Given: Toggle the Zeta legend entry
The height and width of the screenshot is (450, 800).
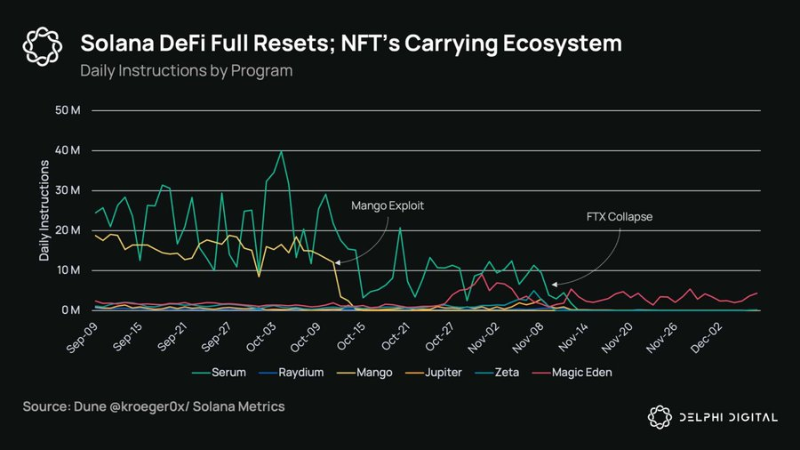Looking at the screenshot, I should tap(497, 372).
